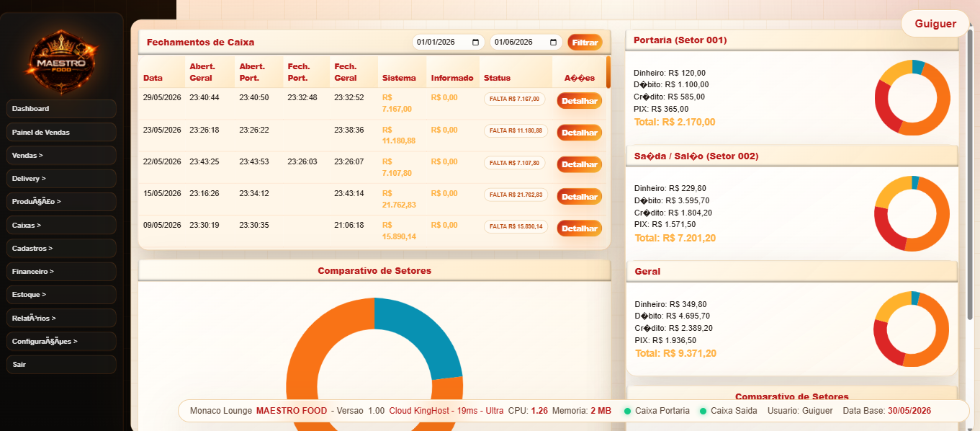Click the FALTA R$ 7.167,00 status badge
Image resolution: width=980 pixels, height=431 pixels.
coord(515,99)
